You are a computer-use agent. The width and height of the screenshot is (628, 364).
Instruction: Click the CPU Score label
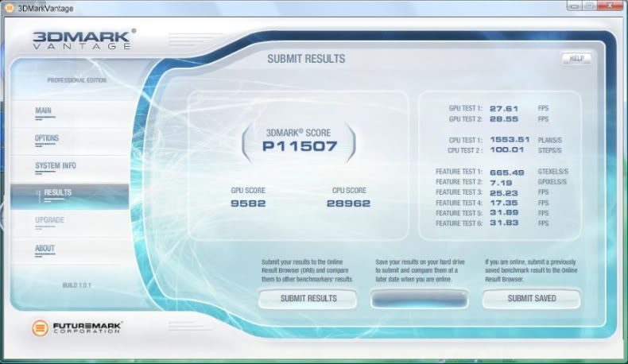pyautogui.click(x=349, y=190)
